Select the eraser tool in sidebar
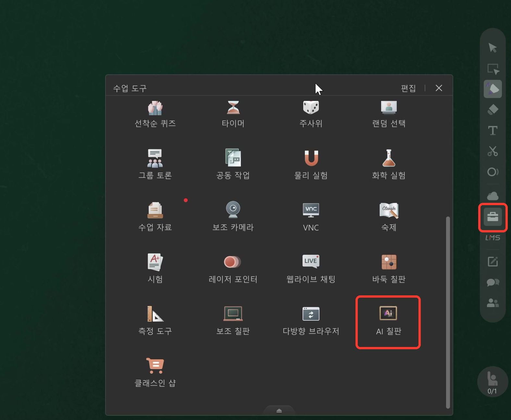The width and height of the screenshot is (511, 420). [493, 110]
